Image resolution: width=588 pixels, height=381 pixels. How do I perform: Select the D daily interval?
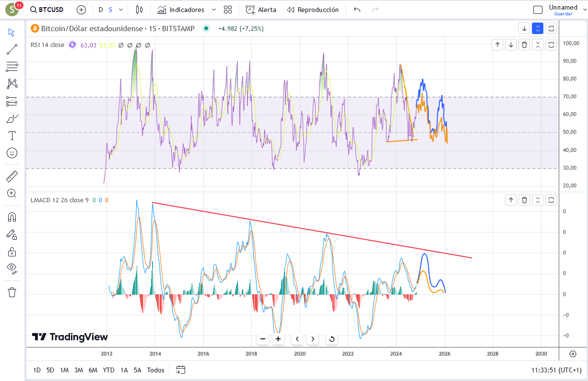pos(101,10)
